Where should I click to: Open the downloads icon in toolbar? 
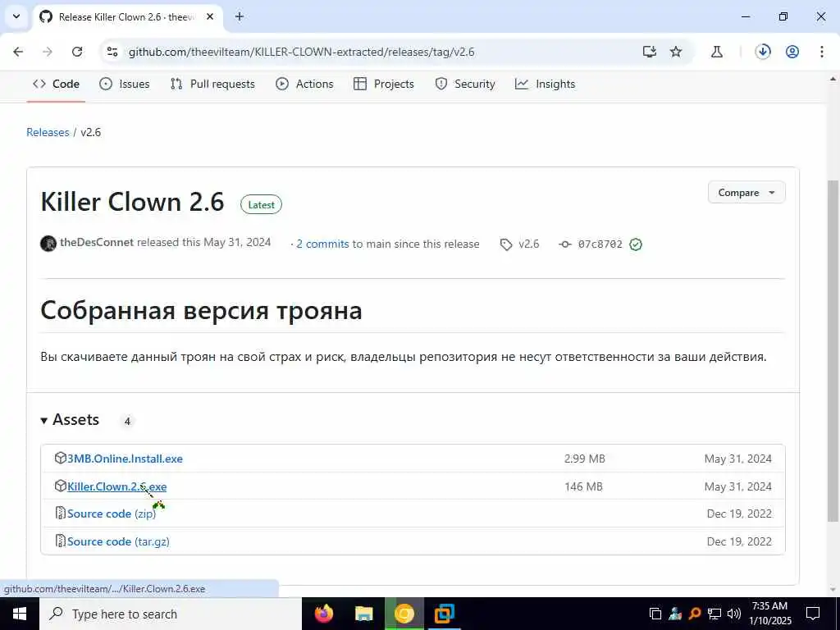coord(763,52)
